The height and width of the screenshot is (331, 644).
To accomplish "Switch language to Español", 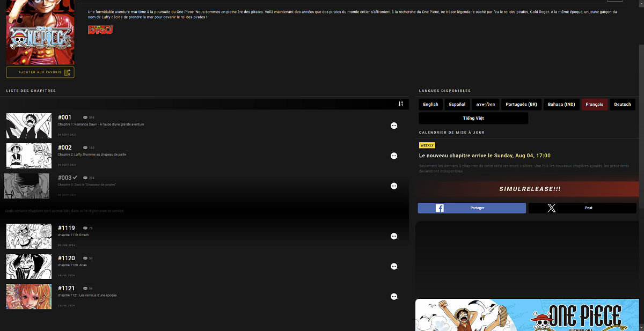I will [x=457, y=105].
